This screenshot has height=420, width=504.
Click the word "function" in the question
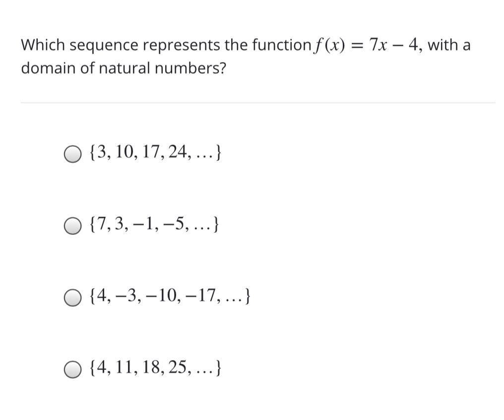point(280,46)
